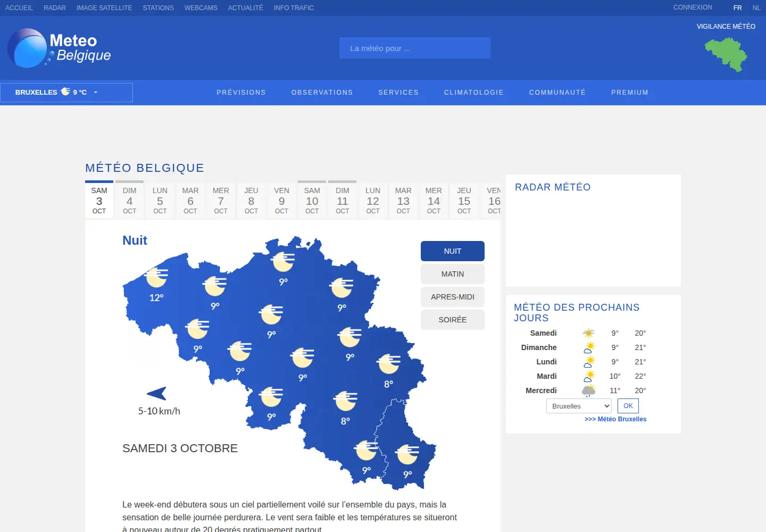Click Lundi's weather icon
The width and height of the screenshot is (766, 532).
tap(588, 362)
